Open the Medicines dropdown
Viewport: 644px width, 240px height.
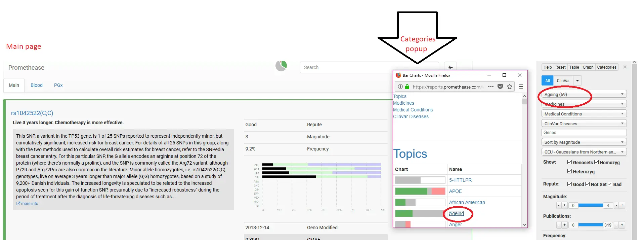[x=584, y=104]
